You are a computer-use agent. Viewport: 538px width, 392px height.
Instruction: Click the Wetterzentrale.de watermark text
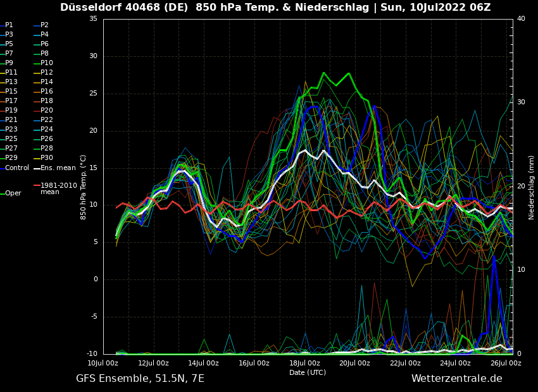[x=456, y=379]
